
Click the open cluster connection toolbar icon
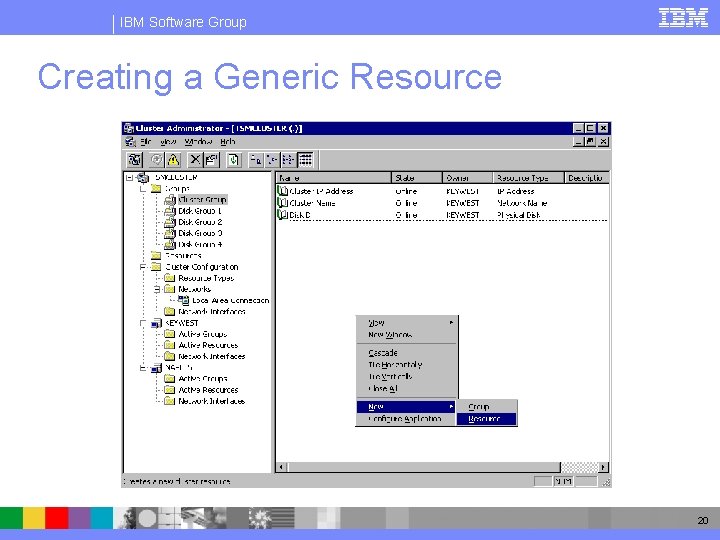[135, 160]
